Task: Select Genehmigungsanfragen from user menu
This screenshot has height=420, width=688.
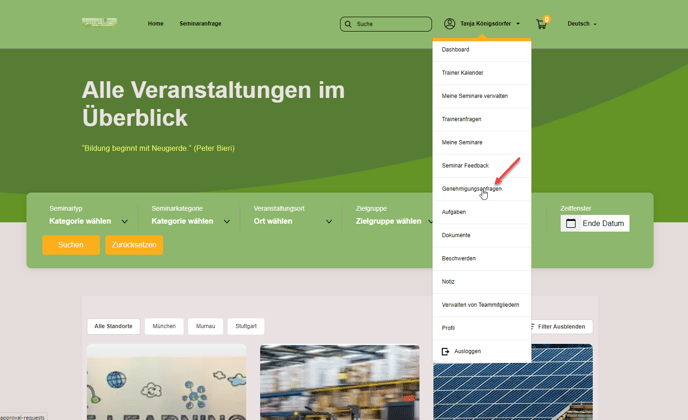Action: pyautogui.click(x=472, y=189)
